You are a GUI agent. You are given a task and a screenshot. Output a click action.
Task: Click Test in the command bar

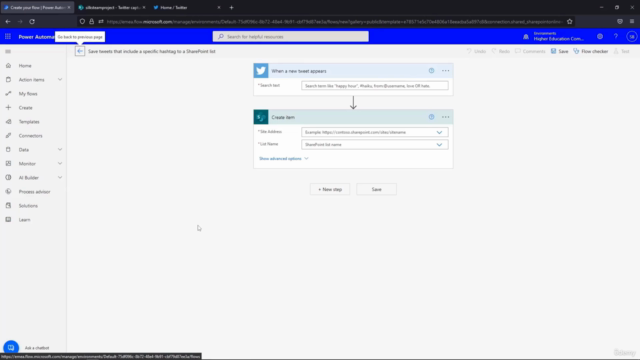622,51
